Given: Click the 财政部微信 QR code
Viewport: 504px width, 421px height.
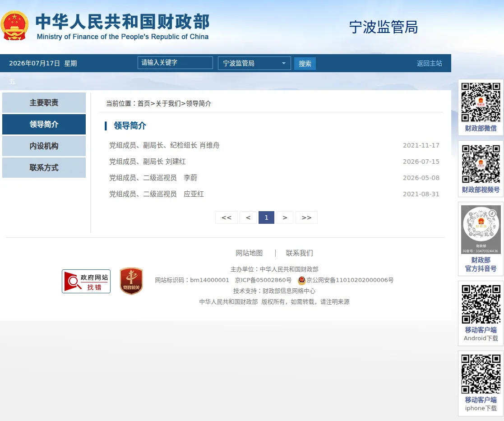Looking at the screenshot, I should [x=481, y=102].
